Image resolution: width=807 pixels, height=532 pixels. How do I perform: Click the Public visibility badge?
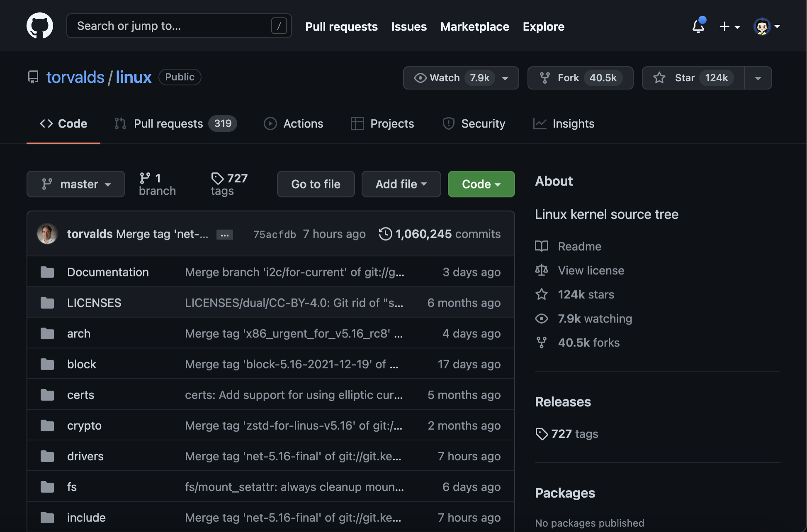point(180,77)
